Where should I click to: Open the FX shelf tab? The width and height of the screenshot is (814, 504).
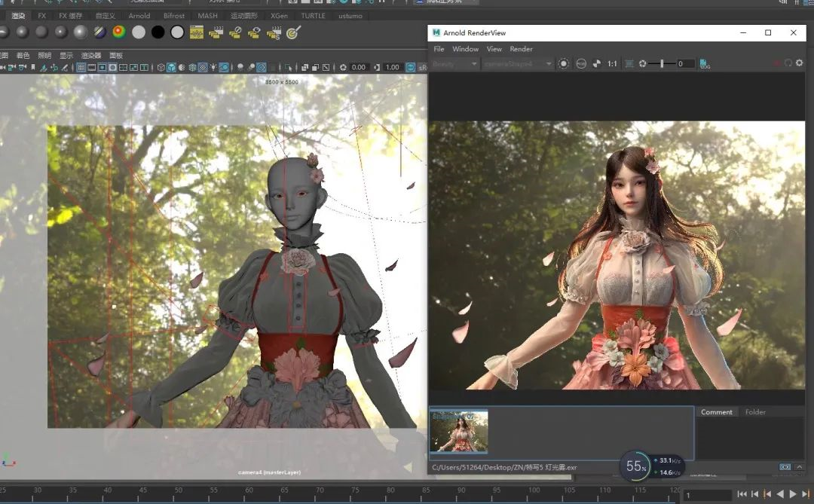[42, 16]
